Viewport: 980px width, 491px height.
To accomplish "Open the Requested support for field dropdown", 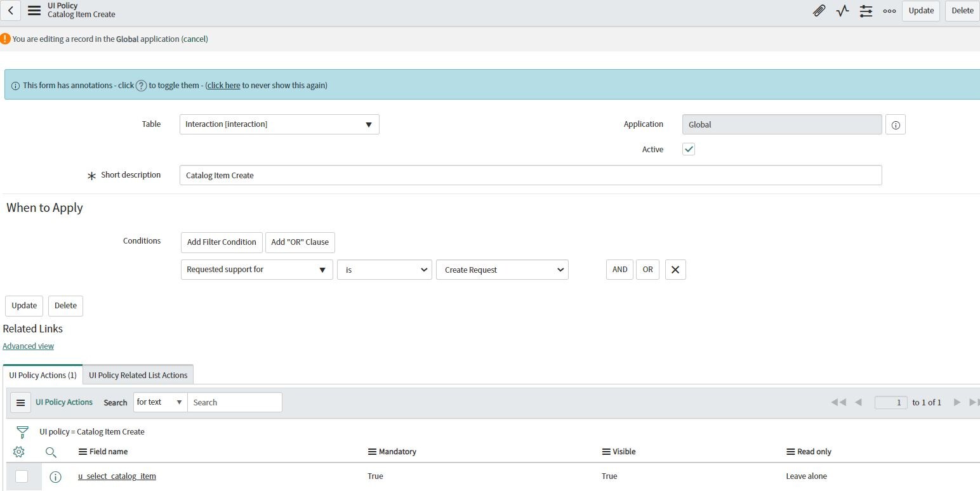I will pyautogui.click(x=257, y=270).
